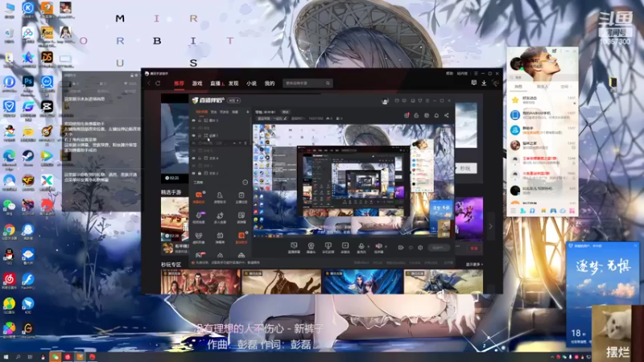644x362 pixels.
Task: Switch to 联系人 tab in QQ window
Action: tap(542, 87)
